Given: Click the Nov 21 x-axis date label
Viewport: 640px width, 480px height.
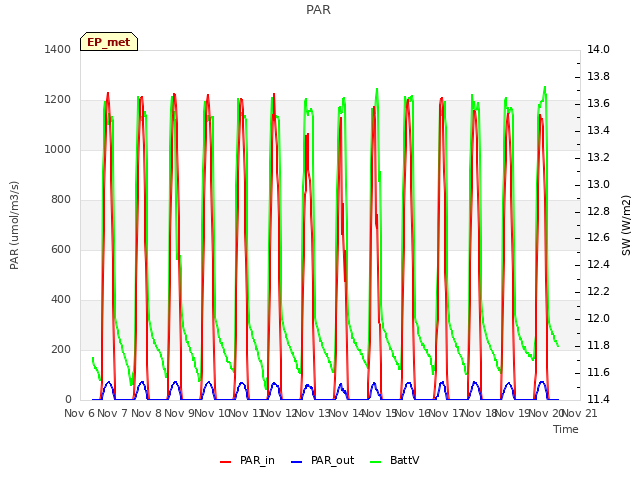Looking at the screenshot, I should [580, 413].
